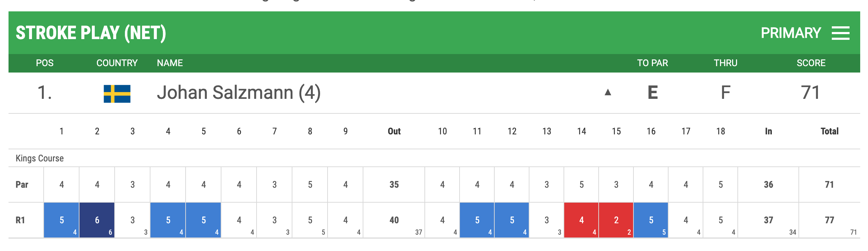Click the Out total of 40 in R1

pos(394,220)
